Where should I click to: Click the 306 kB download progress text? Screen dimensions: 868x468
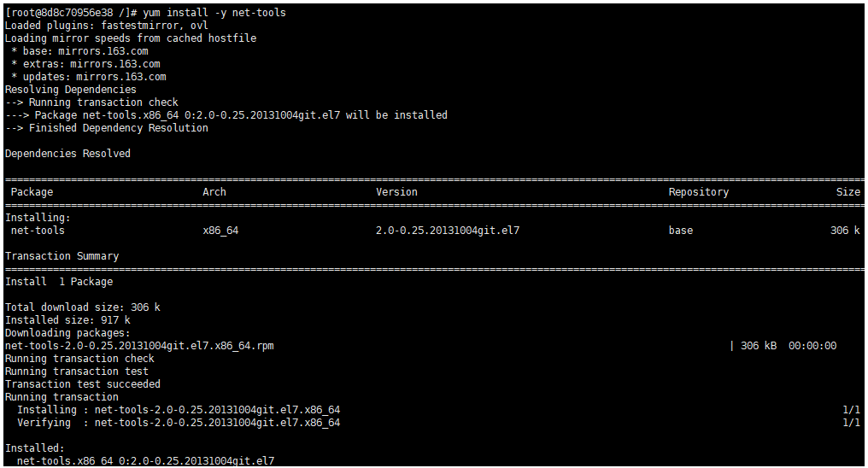point(759,346)
